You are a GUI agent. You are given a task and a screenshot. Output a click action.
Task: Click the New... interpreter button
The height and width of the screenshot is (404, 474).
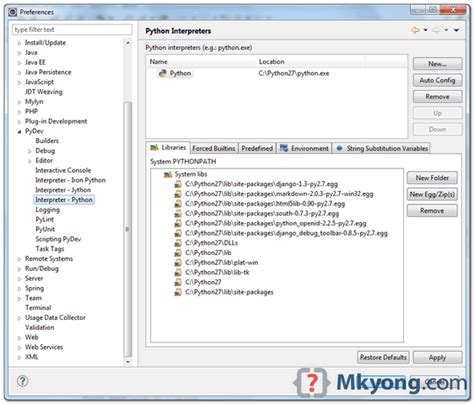(x=437, y=64)
